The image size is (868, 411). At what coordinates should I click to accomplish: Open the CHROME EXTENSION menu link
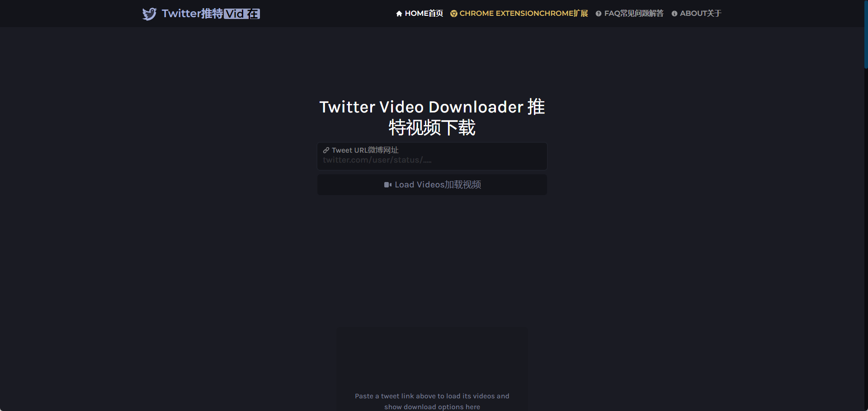coord(519,14)
